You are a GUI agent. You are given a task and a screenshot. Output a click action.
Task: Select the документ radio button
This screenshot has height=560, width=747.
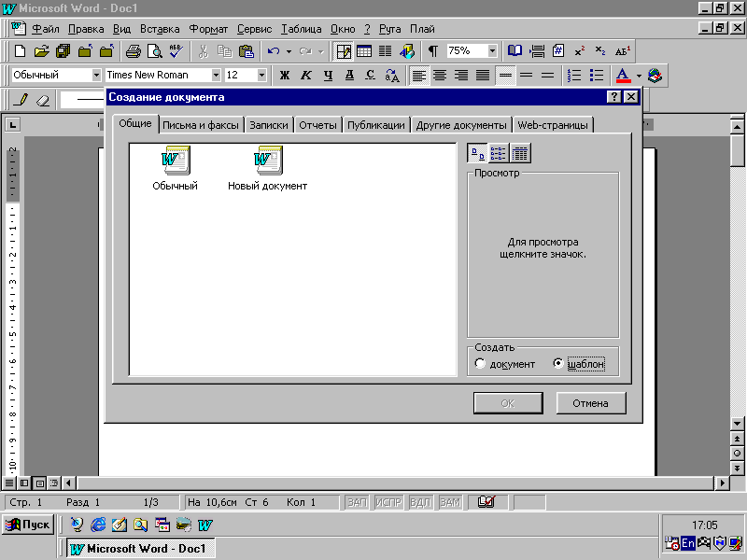480,363
